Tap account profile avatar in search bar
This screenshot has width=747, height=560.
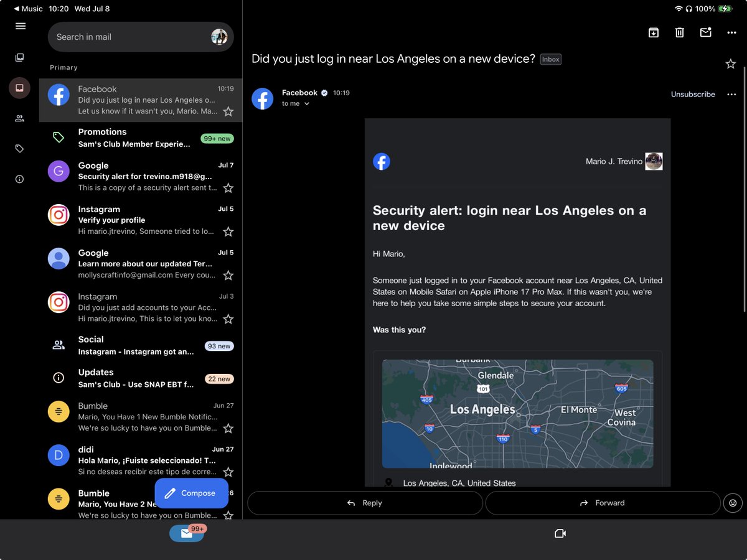(219, 37)
